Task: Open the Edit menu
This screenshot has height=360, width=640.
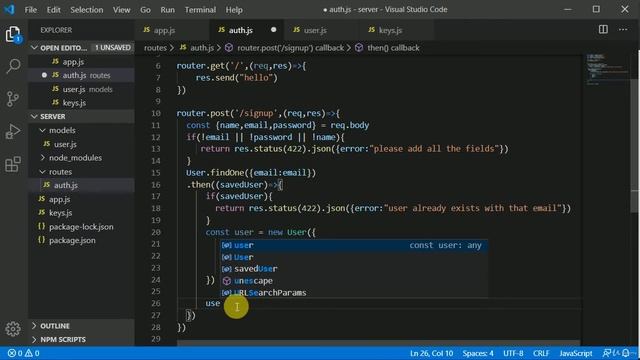Action: coord(53,9)
